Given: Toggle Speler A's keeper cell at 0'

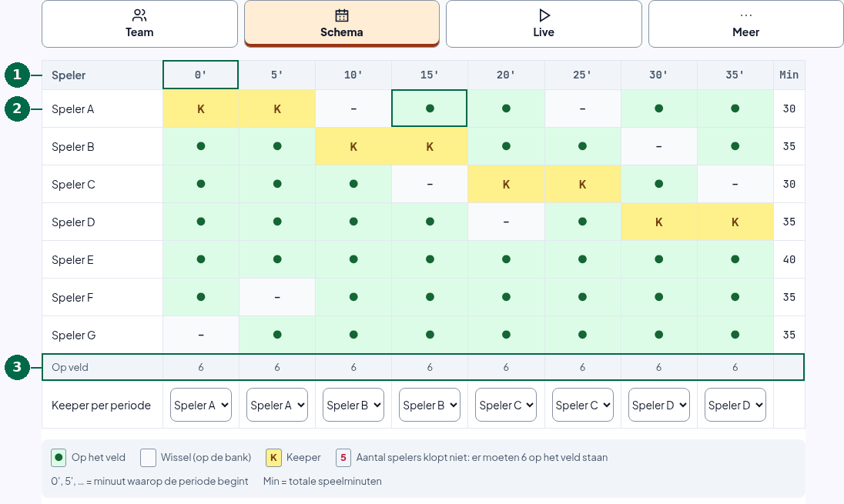Looking at the screenshot, I should 201,108.
